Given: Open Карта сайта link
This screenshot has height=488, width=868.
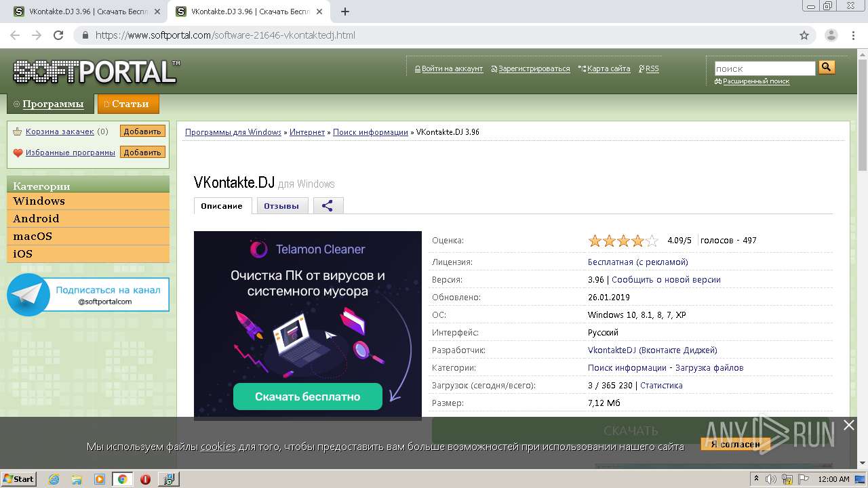Looking at the screenshot, I should pos(608,69).
